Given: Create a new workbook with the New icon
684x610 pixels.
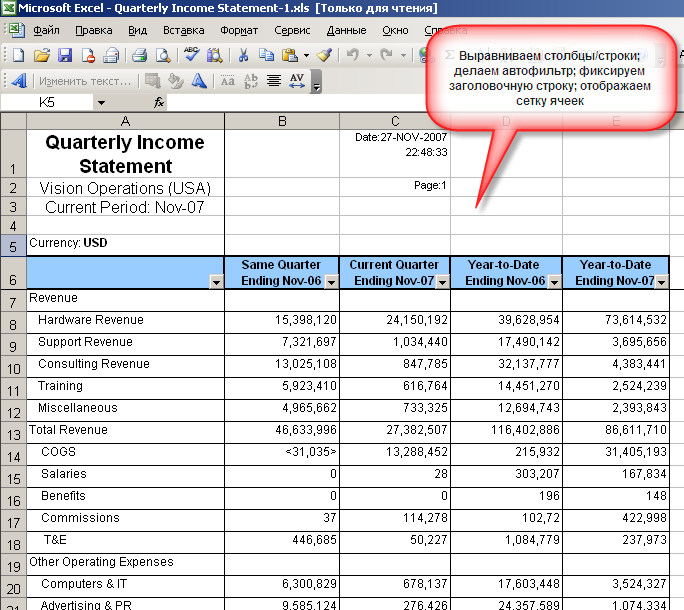Looking at the screenshot, I should click(19, 55).
